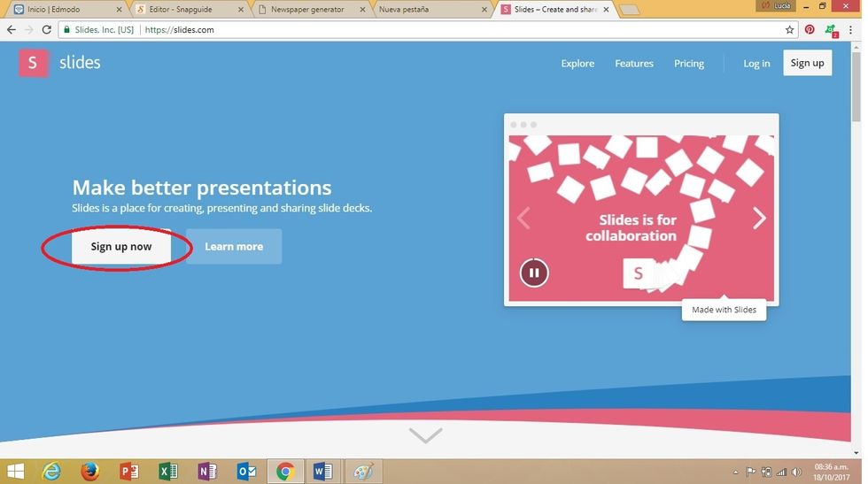Image resolution: width=868 pixels, height=484 pixels.
Task: Open Features page link
Action: tap(634, 63)
